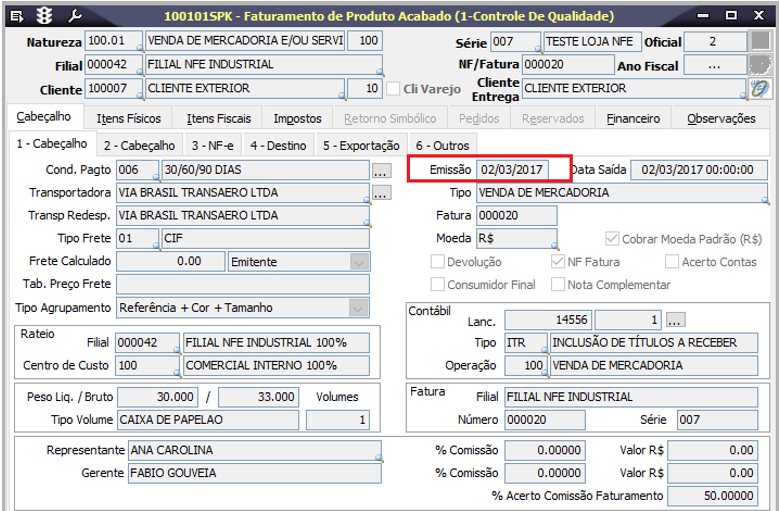Click 'TESTE LOJA NFE' text
780x511 pixels.
[589, 41]
